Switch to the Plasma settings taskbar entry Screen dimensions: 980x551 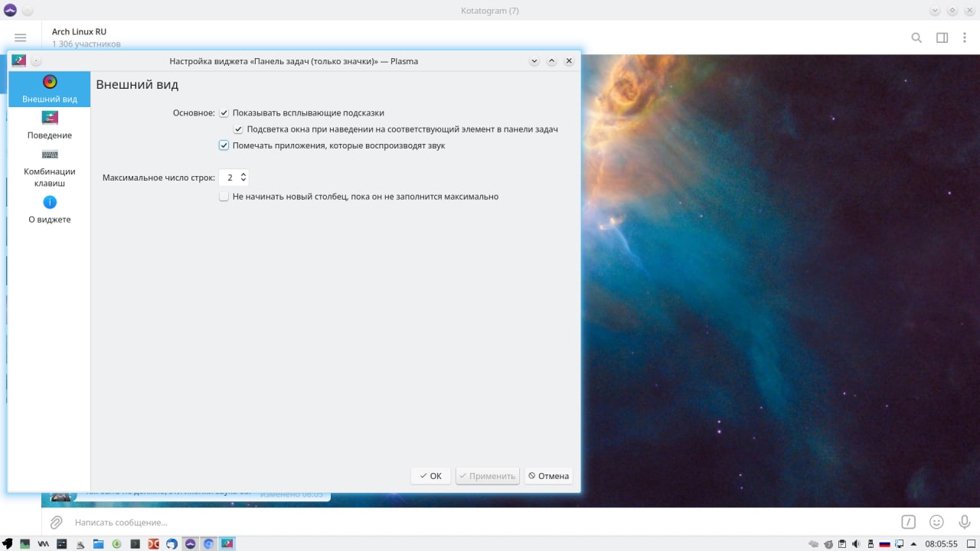pyautogui.click(x=227, y=544)
